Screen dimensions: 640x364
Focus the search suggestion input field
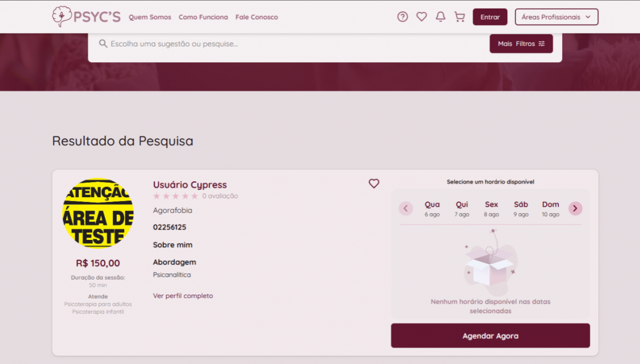[293, 44]
